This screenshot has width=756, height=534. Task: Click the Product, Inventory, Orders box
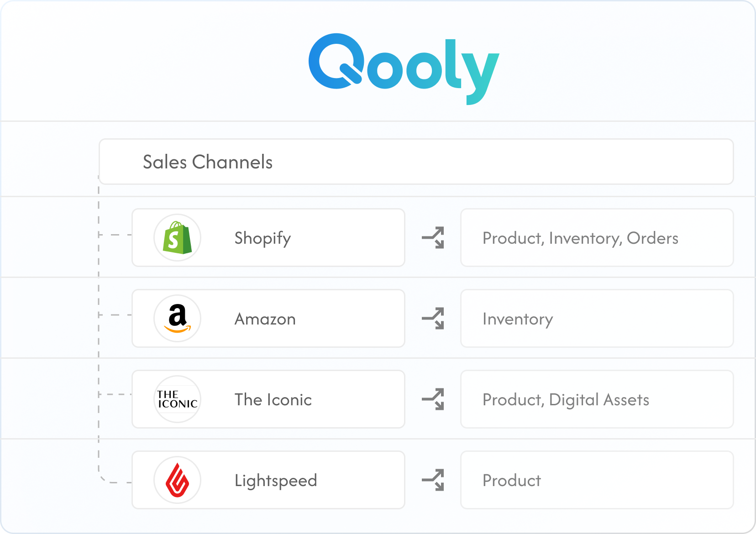[597, 238]
